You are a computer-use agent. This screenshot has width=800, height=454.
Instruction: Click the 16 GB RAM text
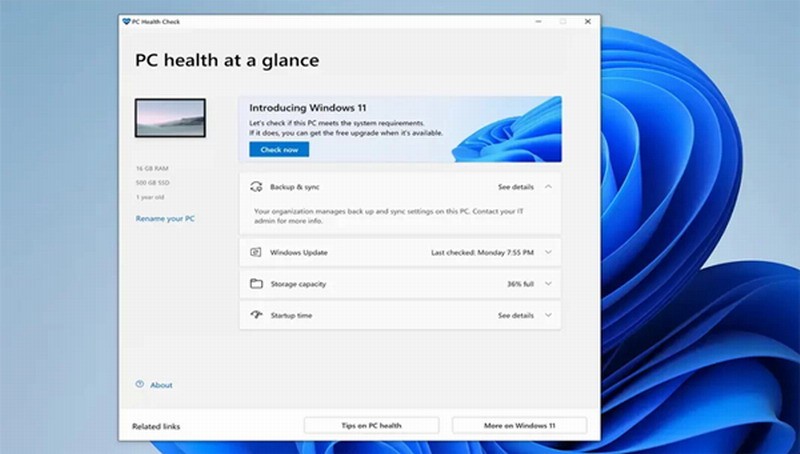coord(152,168)
